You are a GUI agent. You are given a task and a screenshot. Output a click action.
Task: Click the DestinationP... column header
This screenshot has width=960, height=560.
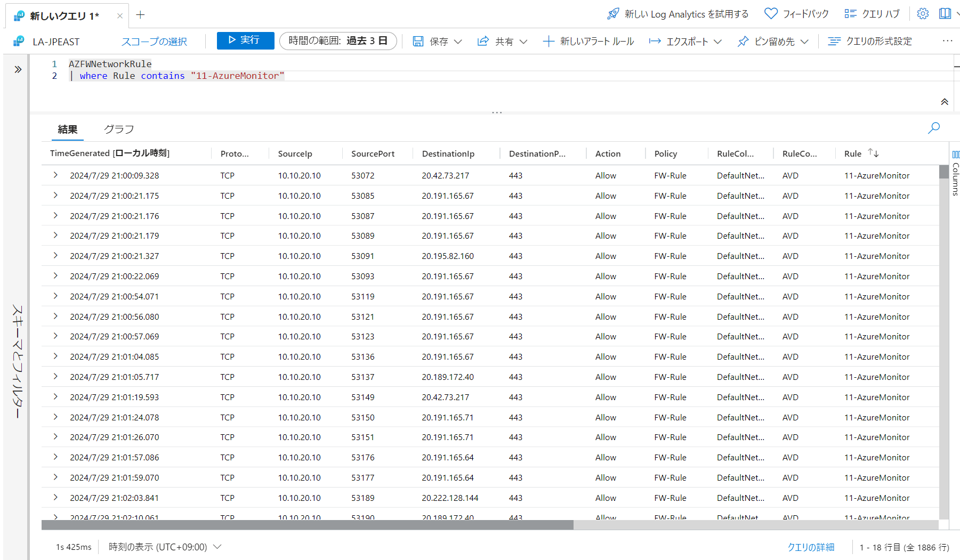pyautogui.click(x=537, y=153)
